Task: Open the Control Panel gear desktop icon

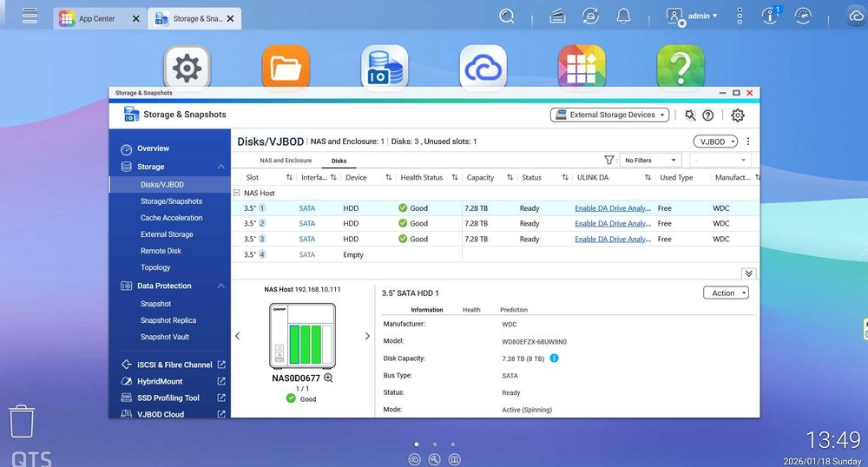Action: click(x=187, y=68)
